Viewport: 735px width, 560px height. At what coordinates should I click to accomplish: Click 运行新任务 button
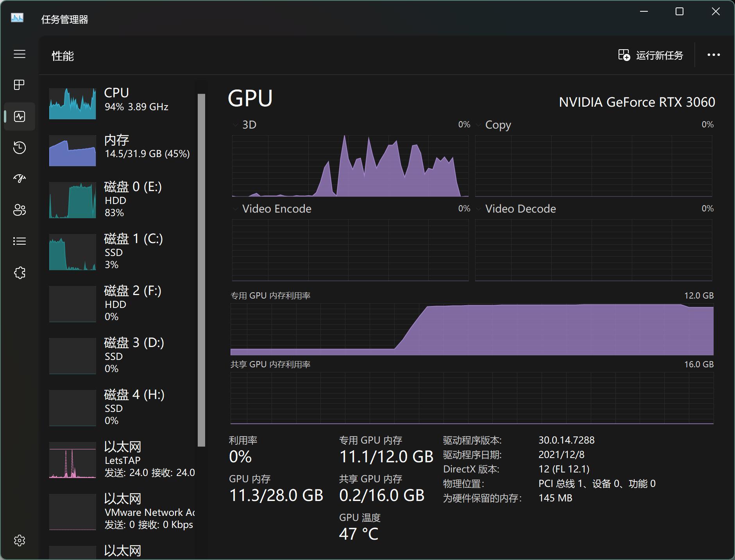click(651, 55)
